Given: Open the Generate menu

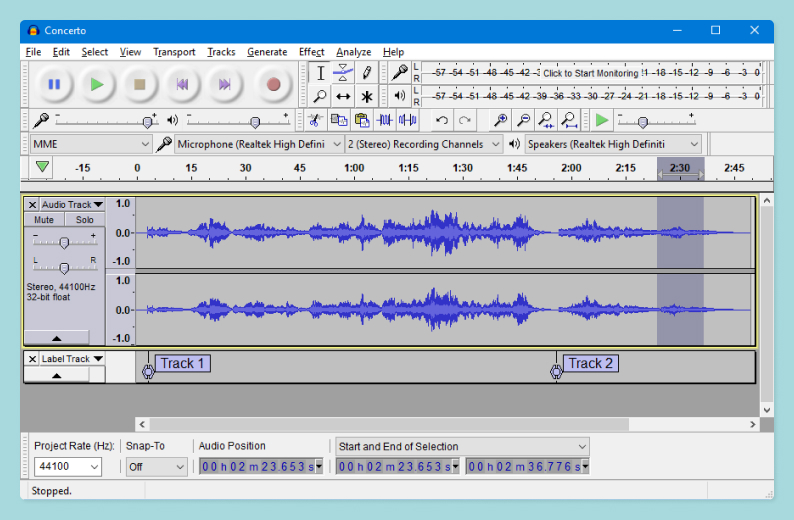Looking at the screenshot, I should pyautogui.click(x=267, y=52).
